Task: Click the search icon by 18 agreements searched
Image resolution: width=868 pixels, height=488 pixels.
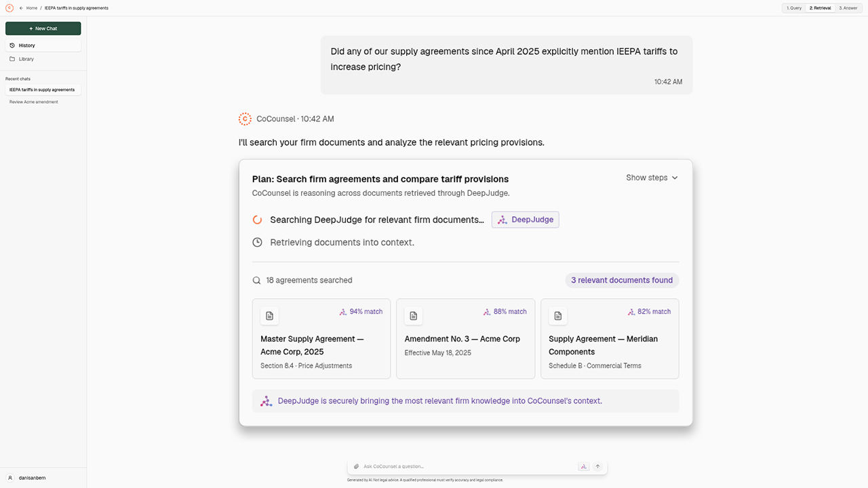Action: click(257, 280)
